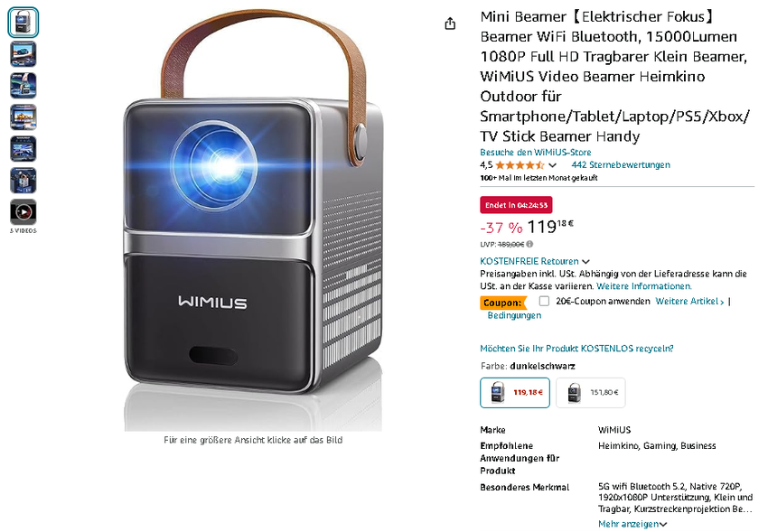Open 442 Sternebewertungen link
Screen dimensions: 768x532
coord(621,165)
